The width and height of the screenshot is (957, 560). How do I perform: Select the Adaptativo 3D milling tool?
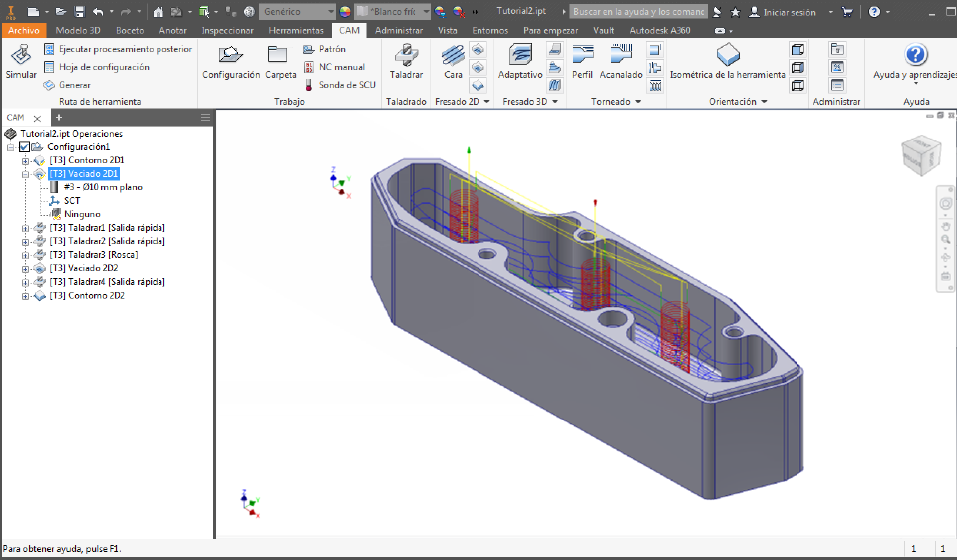520,62
